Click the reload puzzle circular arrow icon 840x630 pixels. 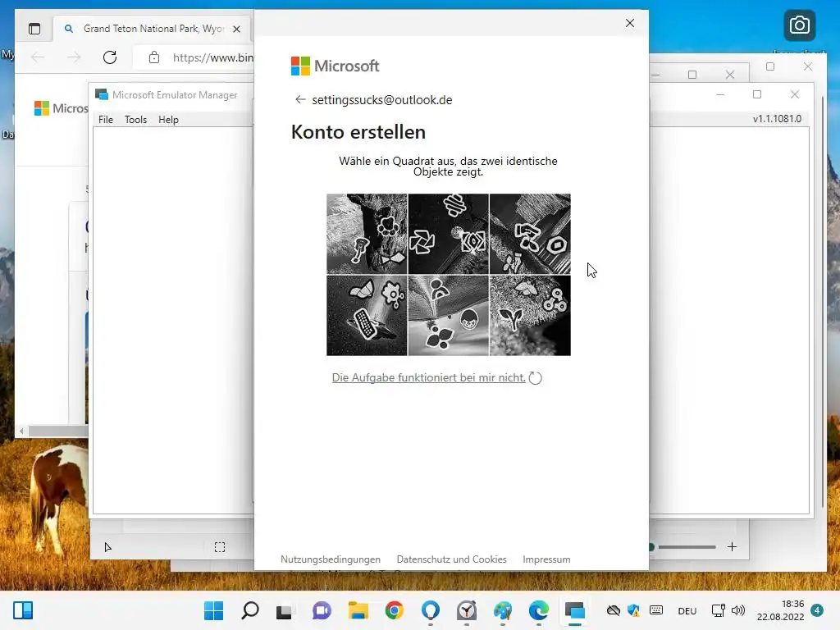click(x=535, y=378)
